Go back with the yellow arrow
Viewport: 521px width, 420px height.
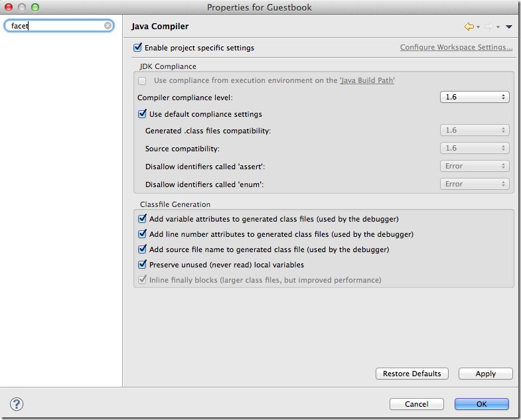(469, 27)
